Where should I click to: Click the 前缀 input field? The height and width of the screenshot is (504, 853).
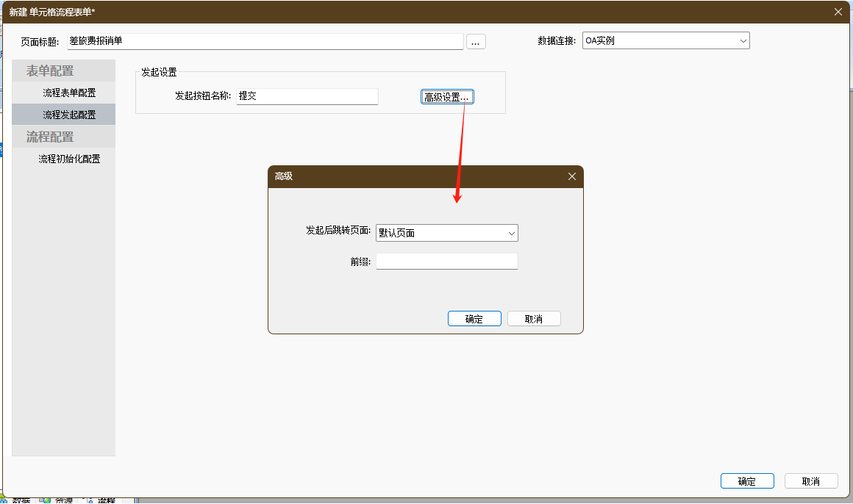click(446, 262)
